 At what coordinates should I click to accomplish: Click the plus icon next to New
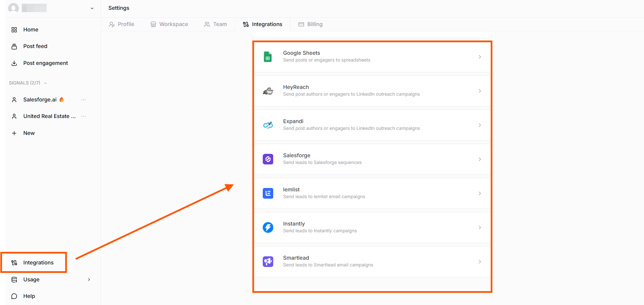point(14,133)
